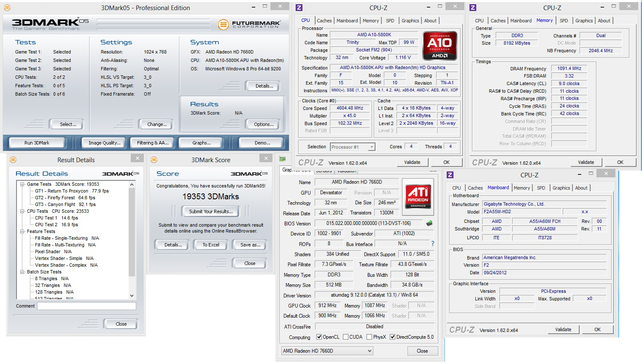Click the 3DMark05 title bar application icon
Viewport: 642px width, 364px height.
coord(7,8)
